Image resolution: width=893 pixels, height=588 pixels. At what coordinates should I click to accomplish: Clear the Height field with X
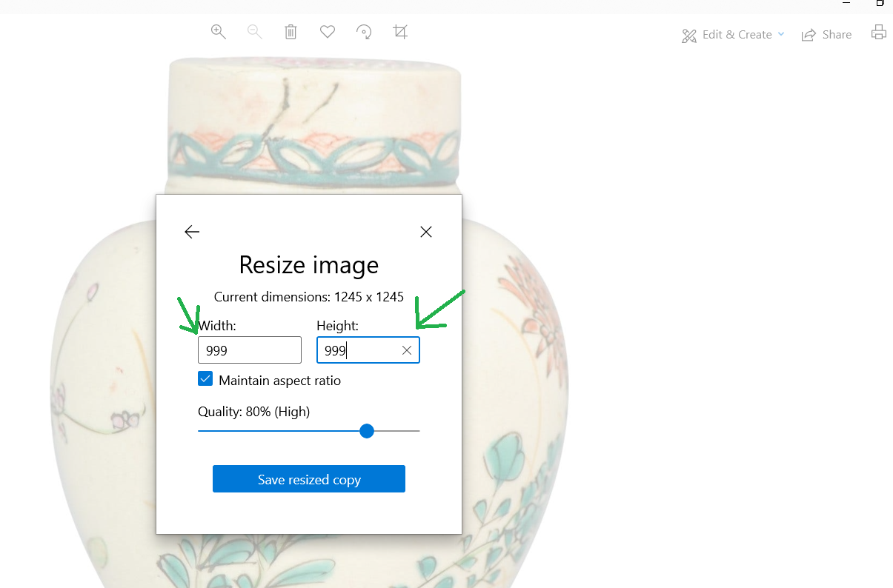click(407, 350)
